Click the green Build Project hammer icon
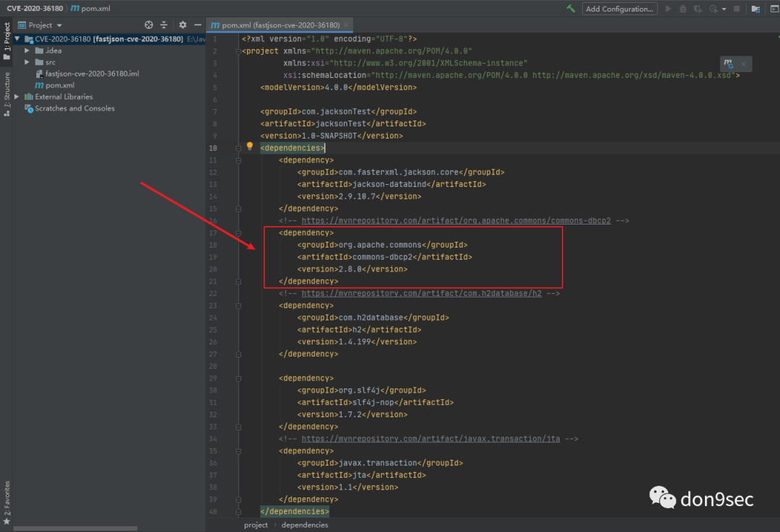The image size is (780, 532). [x=571, y=9]
